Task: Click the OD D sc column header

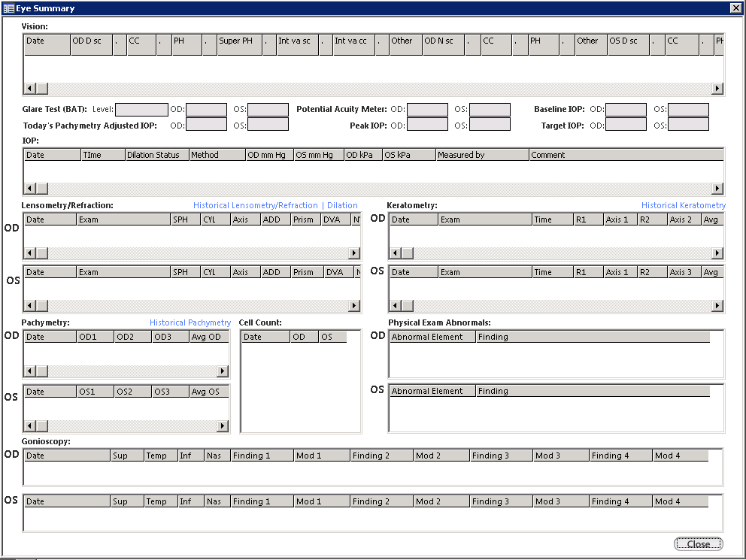Action: tap(92, 44)
